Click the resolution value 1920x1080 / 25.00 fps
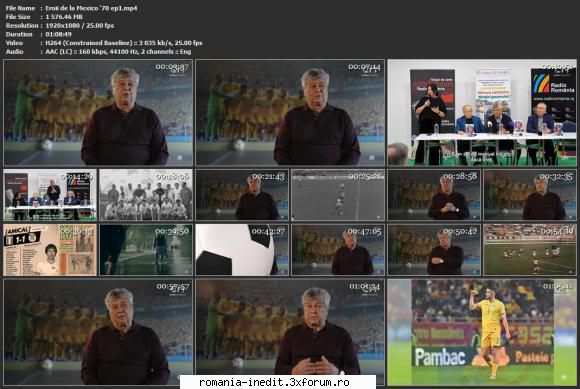Image resolution: width=580 pixels, height=389 pixels. [x=80, y=26]
